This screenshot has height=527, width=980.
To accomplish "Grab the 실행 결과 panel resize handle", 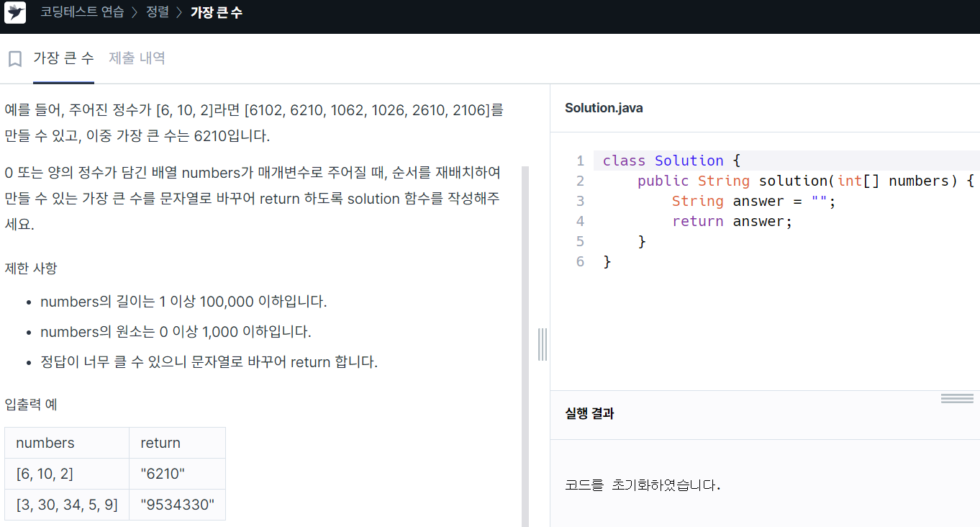I will click(957, 398).
